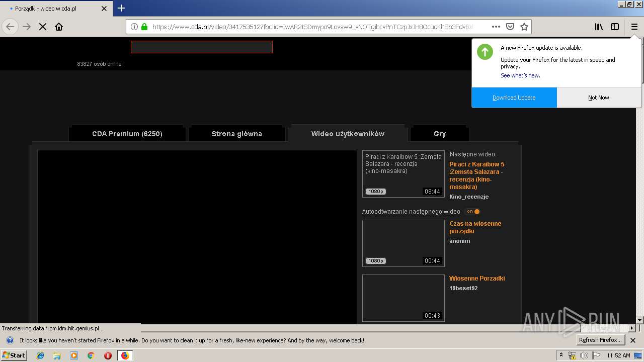Visit 19beset92 user profile
Screen dimensions: 644x362
coord(463,288)
